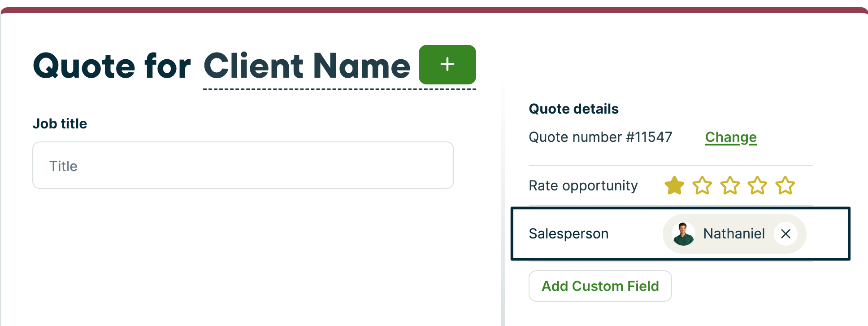Click the Salesperson label
The height and width of the screenshot is (326, 868).
click(x=569, y=234)
